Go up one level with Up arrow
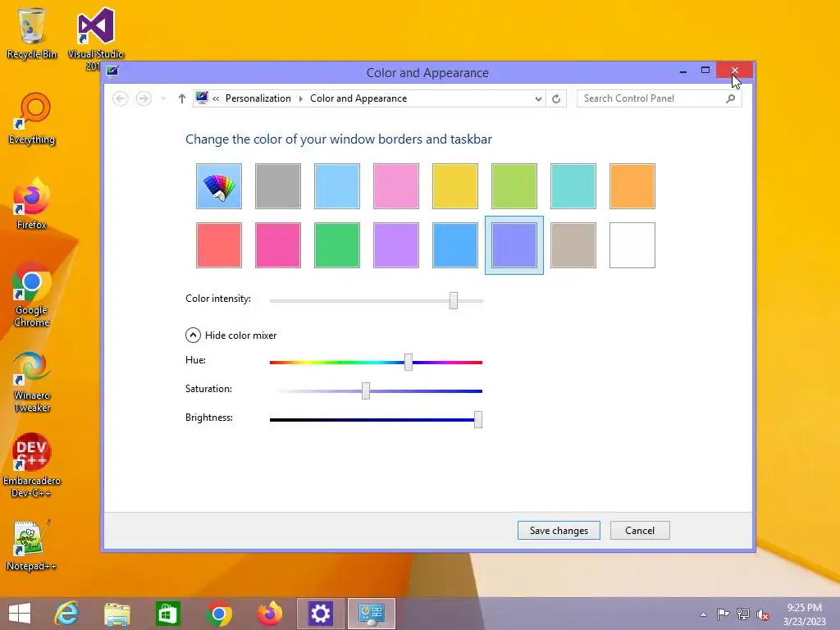The width and height of the screenshot is (840, 630). tap(181, 98)
